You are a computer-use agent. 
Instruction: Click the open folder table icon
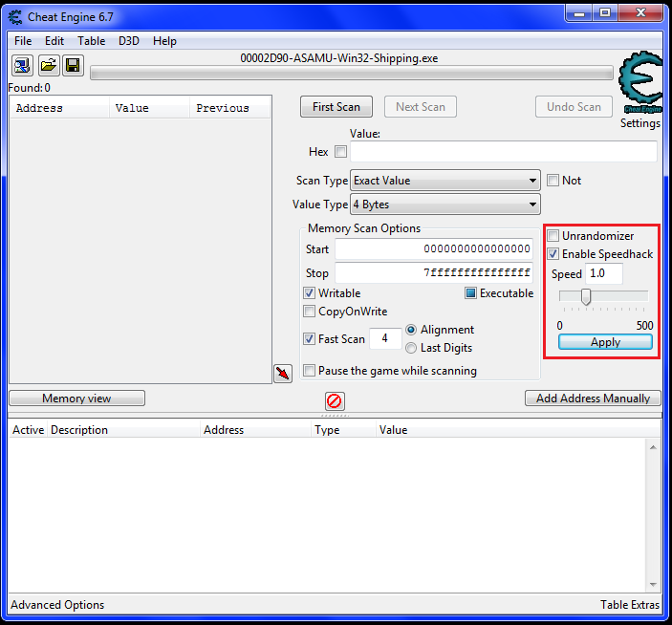[49, 66]
